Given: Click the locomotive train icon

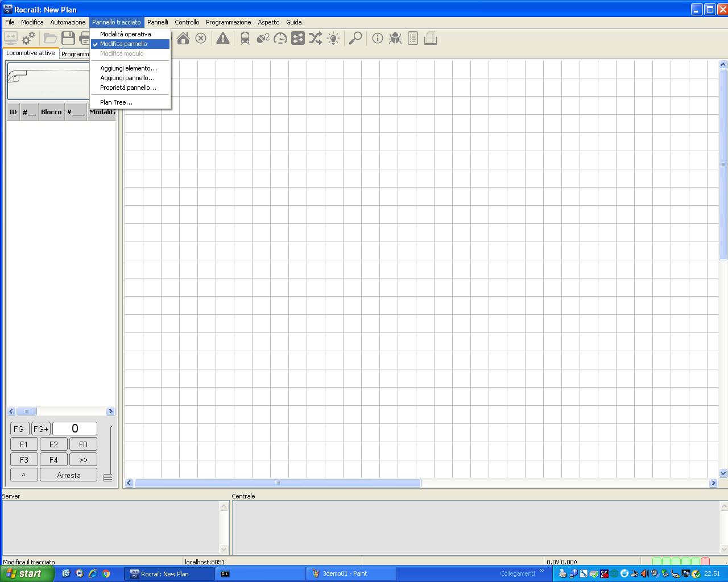Looking at the screenshot, I should (245, 38).
